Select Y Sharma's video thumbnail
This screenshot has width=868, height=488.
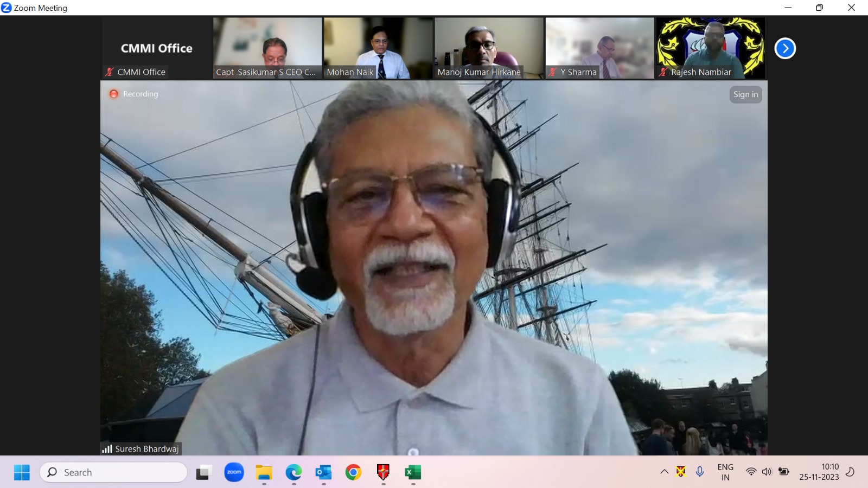coord(599,48)
